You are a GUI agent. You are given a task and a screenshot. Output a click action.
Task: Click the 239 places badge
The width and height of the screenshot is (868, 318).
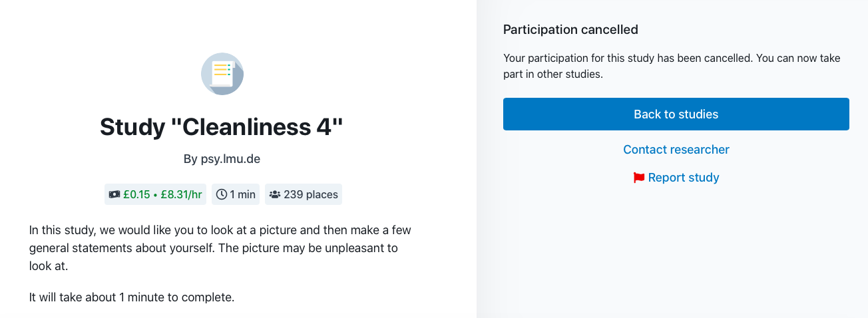[304, 195]
